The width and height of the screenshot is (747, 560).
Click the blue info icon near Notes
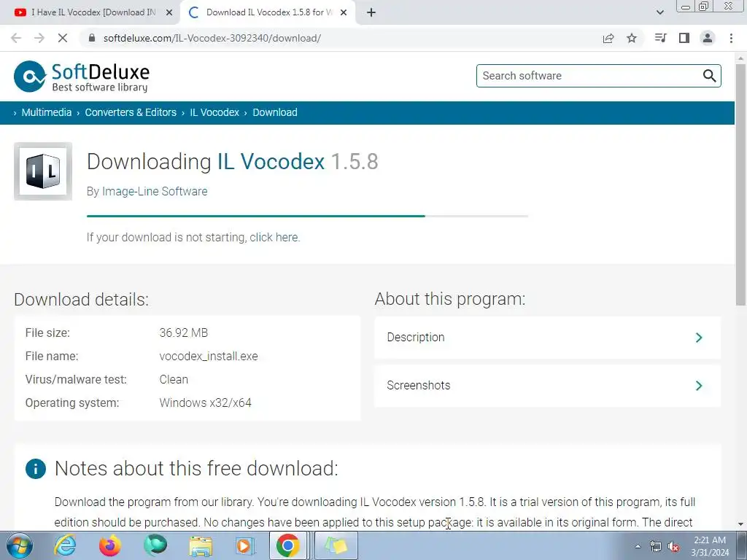coord(36,469)
